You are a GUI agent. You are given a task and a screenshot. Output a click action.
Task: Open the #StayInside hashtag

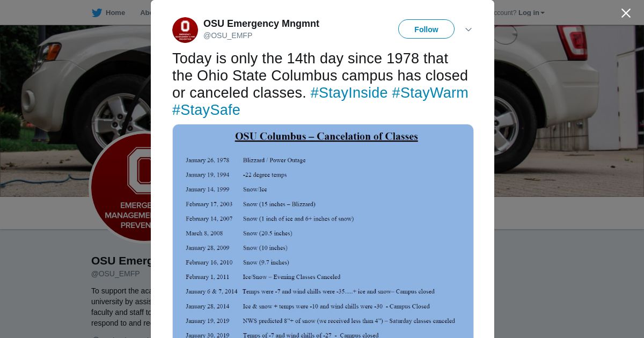(x=349, y=93)
